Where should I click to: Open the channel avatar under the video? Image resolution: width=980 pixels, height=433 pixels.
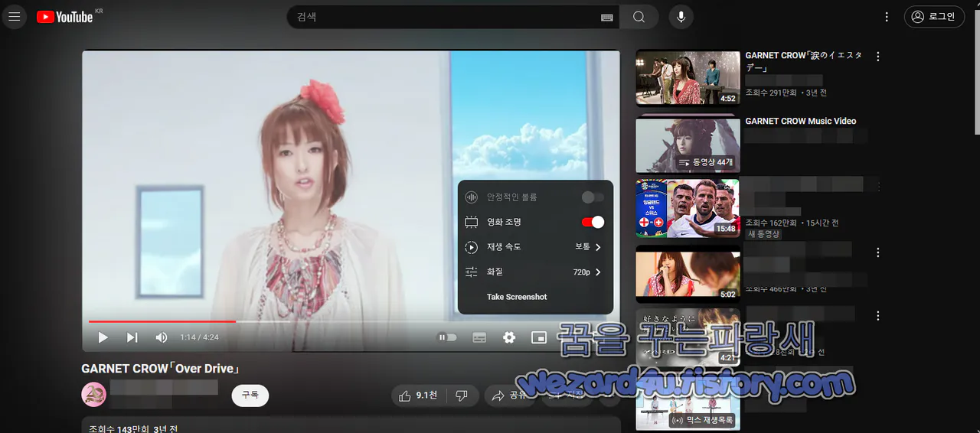93,395
